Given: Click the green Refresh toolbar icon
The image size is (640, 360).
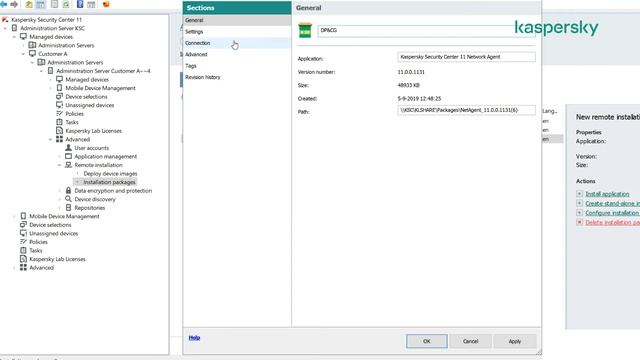Looking at the screenshot, I should (66, 4).
